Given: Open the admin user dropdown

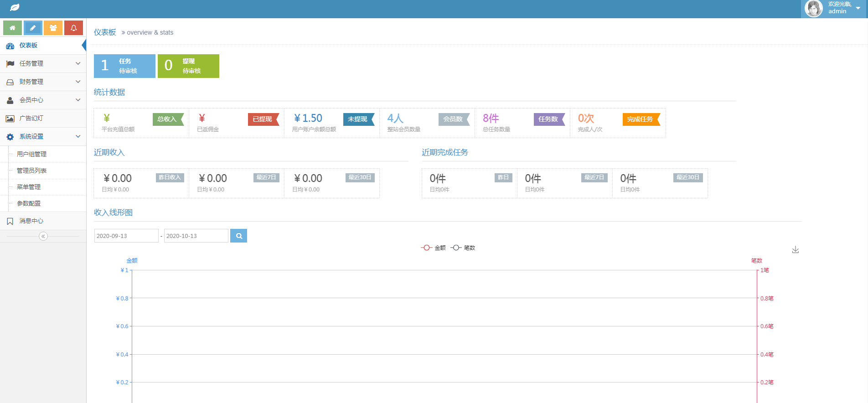Looking at the screenshot, I should [x=833, y=8].
